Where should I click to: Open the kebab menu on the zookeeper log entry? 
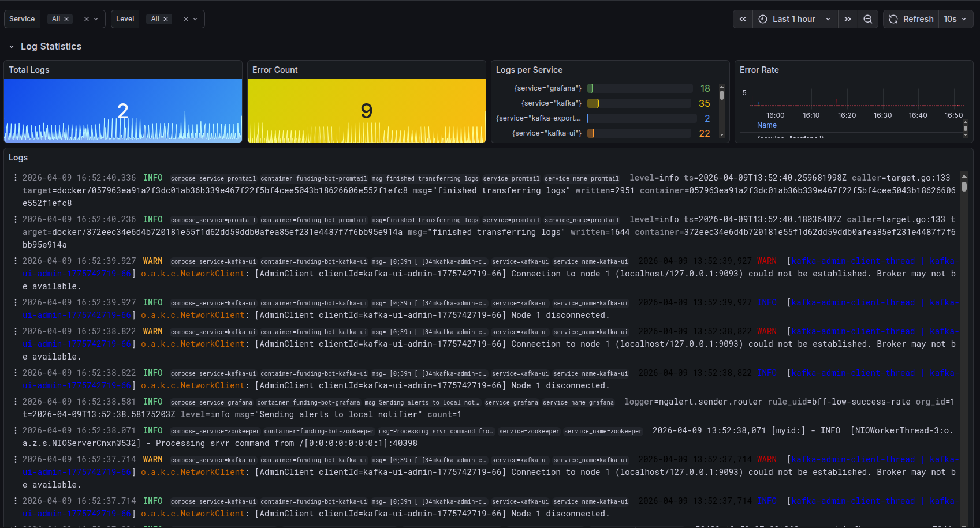(15, 430)
